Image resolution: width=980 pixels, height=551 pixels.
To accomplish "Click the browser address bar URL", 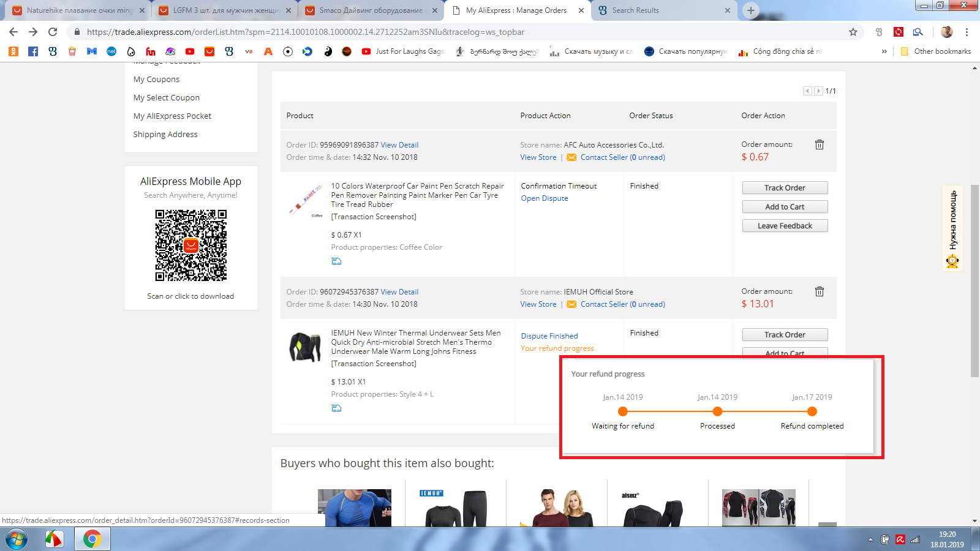I will 306,32.
